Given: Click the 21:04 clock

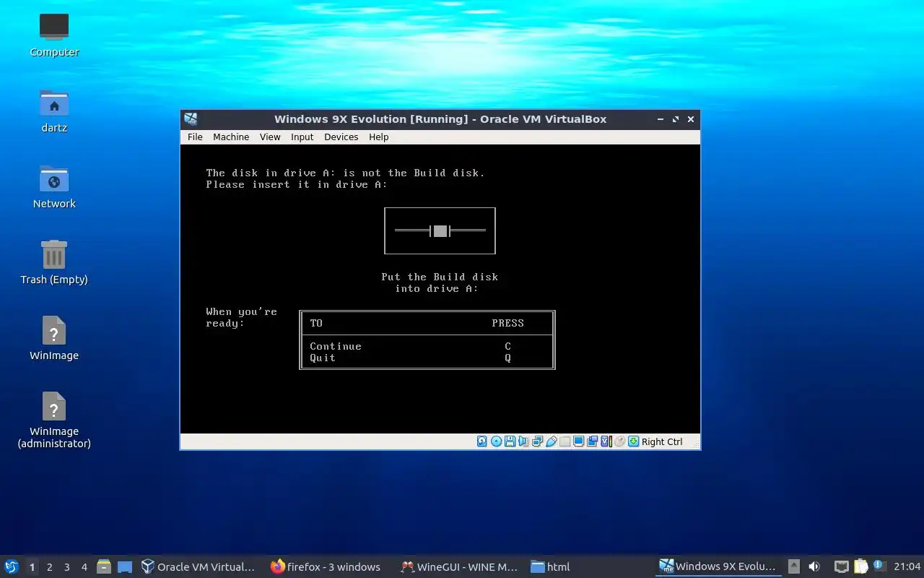Looking at the screenshot, I should (x=907, y=566).
